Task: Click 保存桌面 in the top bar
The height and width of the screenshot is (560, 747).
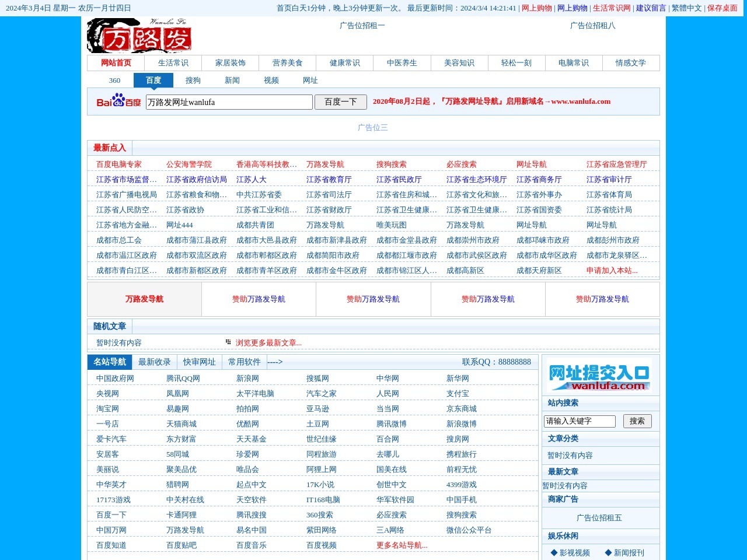Action: (x=722, y=9)
